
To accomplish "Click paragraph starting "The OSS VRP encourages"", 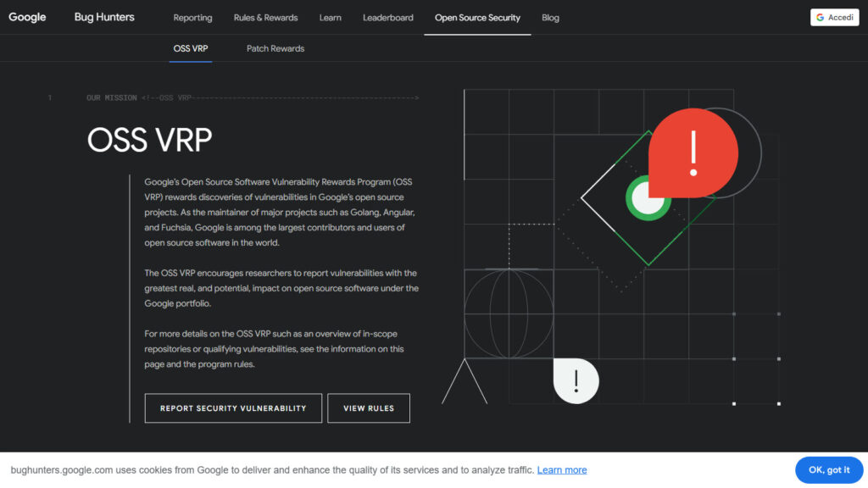I will tap(281, 288).
